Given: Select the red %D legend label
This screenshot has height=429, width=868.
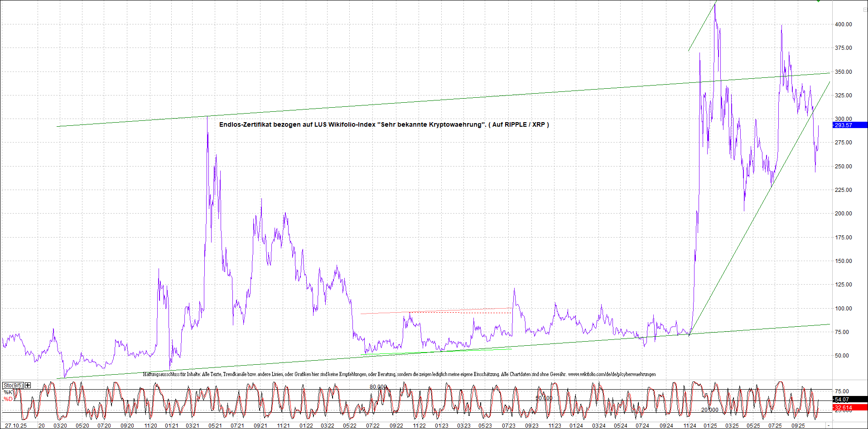Looking at the screenshot, I should [8, 399].
